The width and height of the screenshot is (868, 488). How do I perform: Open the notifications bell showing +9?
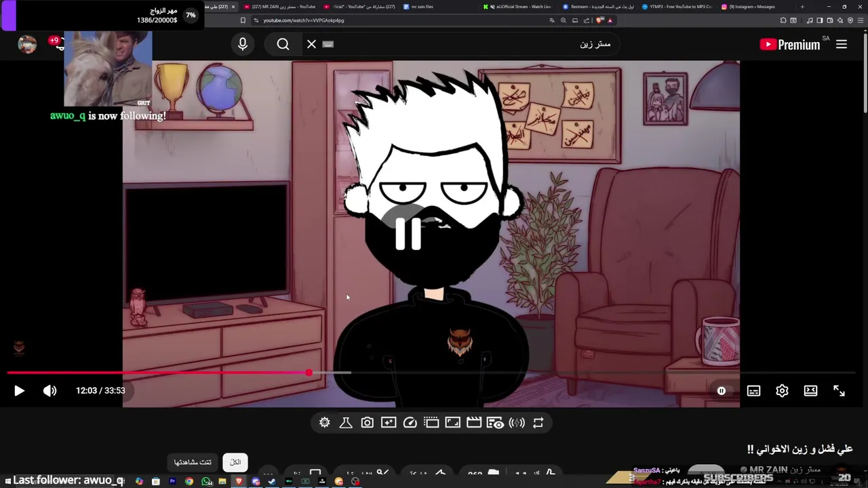click(x=57, y=43)
